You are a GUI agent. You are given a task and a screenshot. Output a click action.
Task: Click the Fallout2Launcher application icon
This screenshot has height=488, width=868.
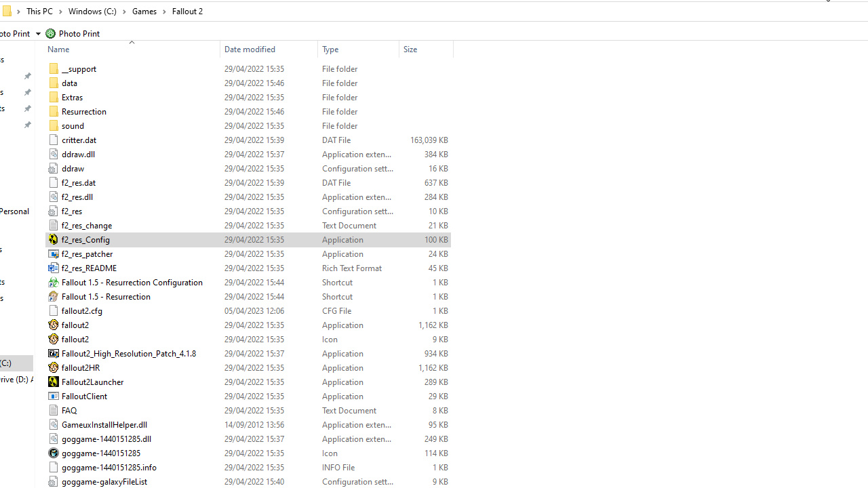[54, 382]
